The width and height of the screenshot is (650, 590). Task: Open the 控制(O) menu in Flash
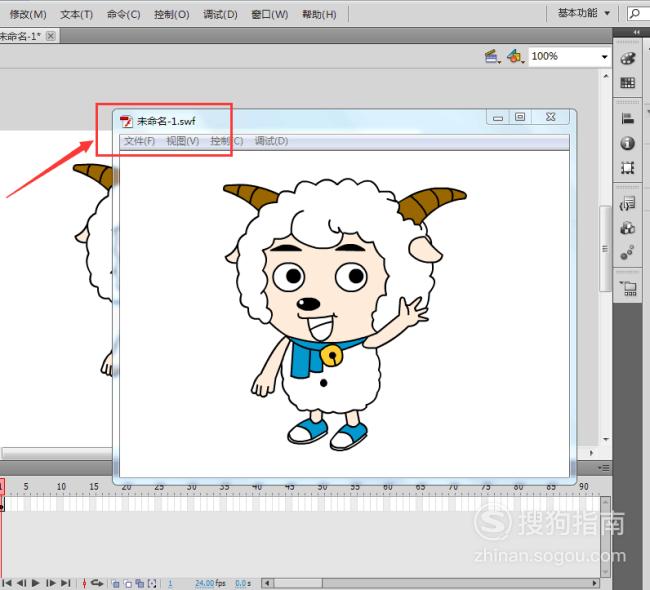(x=172, y=15)
